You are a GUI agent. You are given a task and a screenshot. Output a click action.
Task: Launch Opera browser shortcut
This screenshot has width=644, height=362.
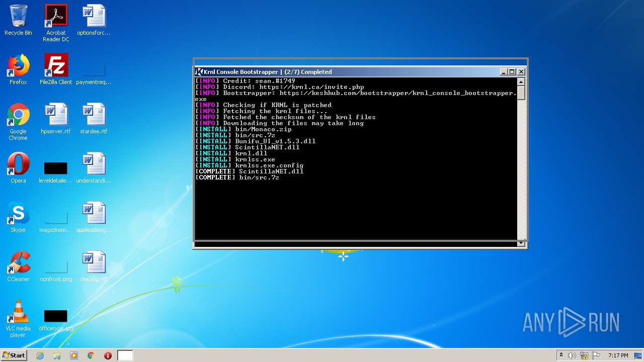(x=18, y=168)
